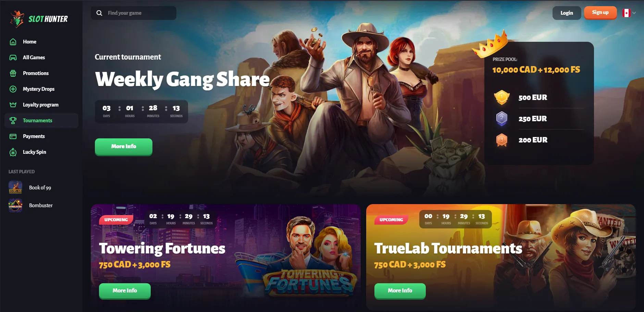Click the Slot Hunter logo

(39, 19)
